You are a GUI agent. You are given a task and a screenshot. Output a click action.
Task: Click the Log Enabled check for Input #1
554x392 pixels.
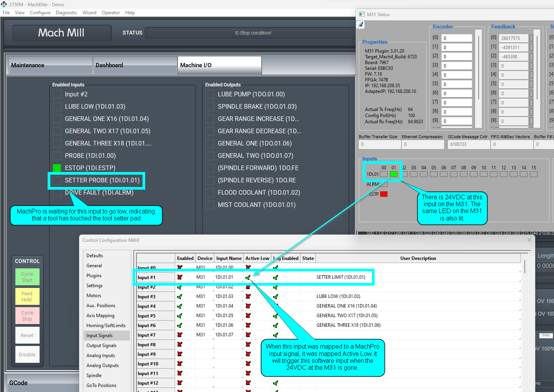275,277
